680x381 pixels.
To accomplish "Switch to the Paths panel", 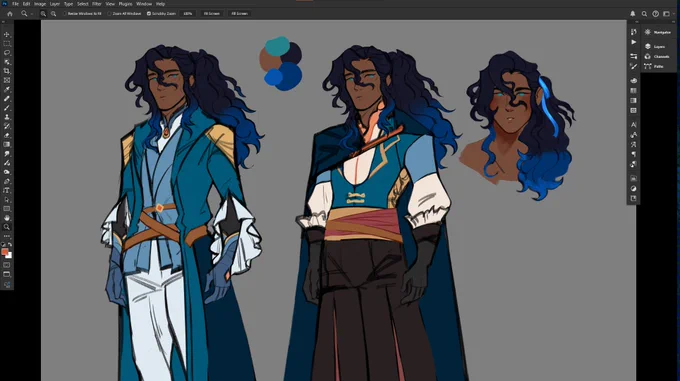I will pyautogui.click(x=658, y=66).
